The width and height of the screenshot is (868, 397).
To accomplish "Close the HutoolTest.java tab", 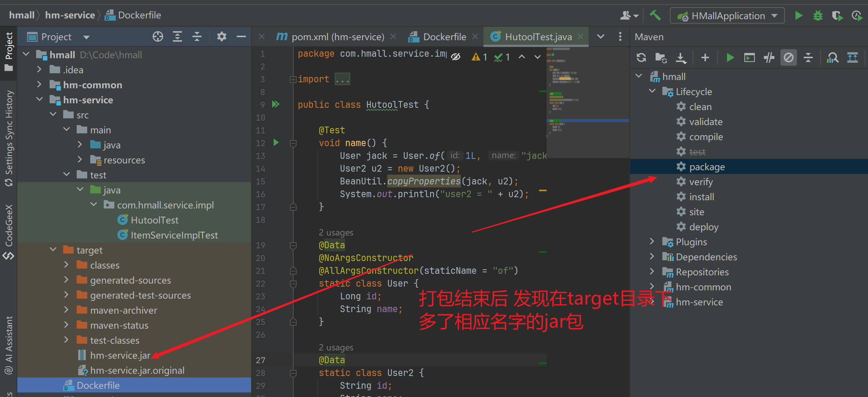I will tap(581, 36).
